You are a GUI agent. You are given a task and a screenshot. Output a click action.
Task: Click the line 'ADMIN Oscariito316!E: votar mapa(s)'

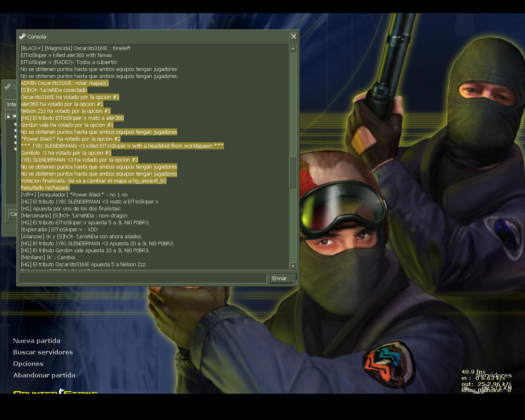coord(64,83)
